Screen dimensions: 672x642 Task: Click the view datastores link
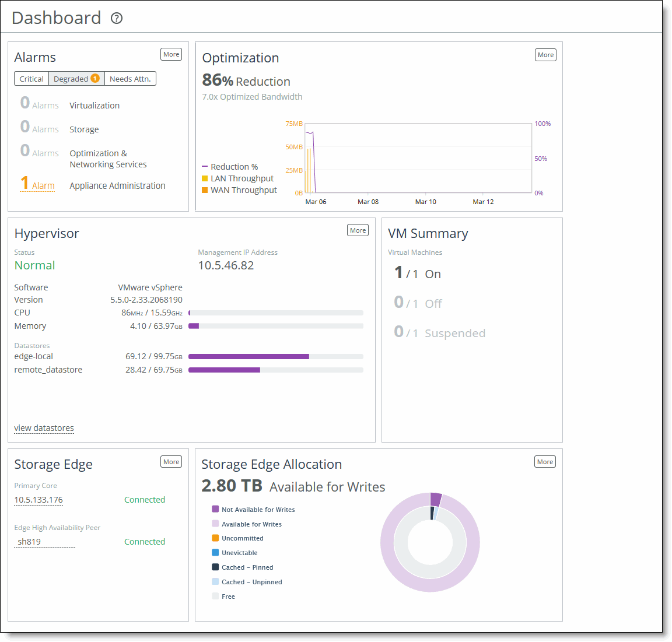click(44, 427)
